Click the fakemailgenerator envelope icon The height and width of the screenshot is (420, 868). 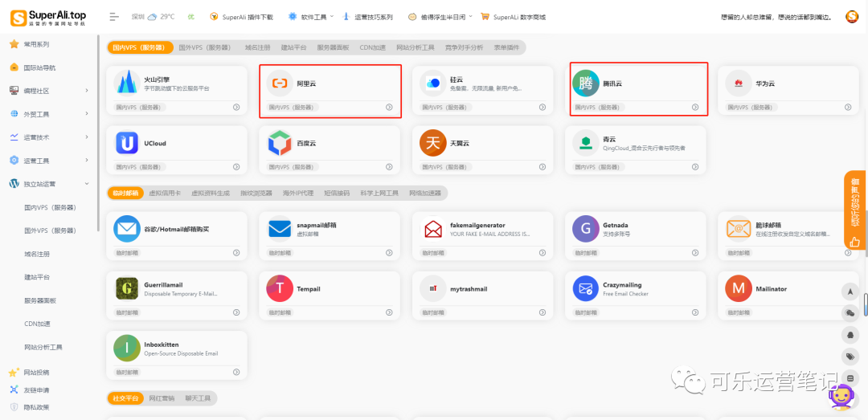point(433,229)
